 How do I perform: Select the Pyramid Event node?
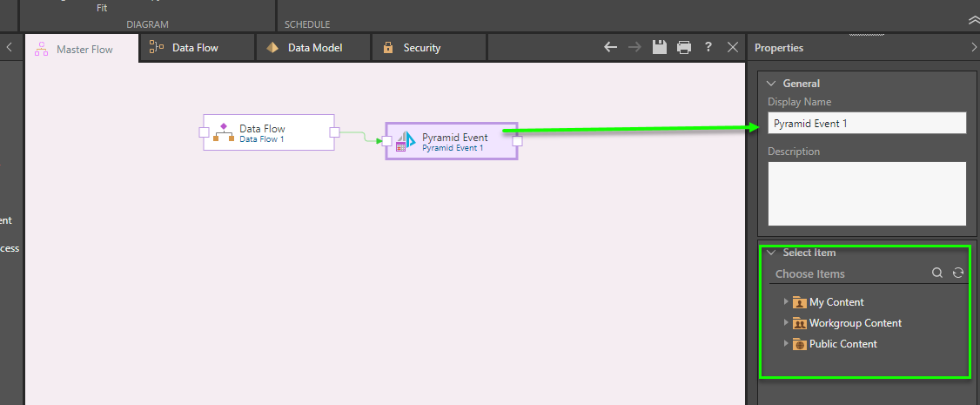click(452, 141)
